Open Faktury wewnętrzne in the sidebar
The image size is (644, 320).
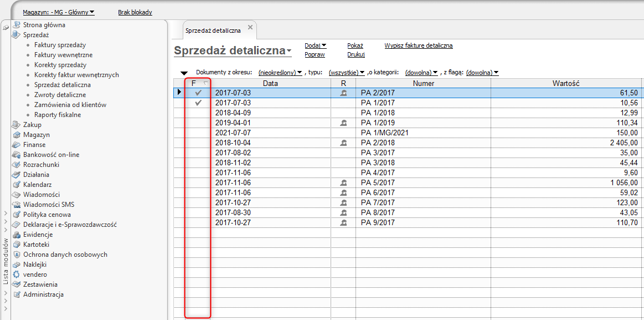(63, 55)
